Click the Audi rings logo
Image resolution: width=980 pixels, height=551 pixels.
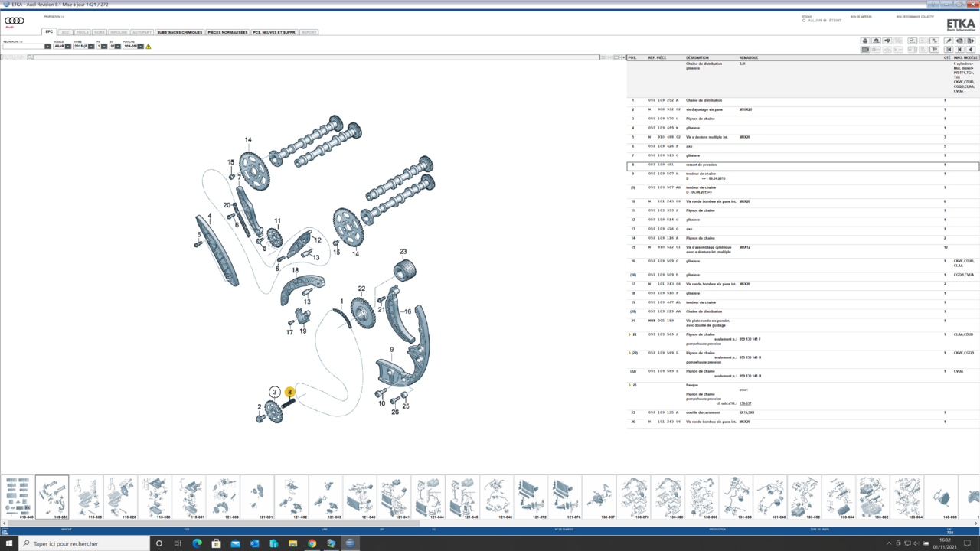(15, 21)
